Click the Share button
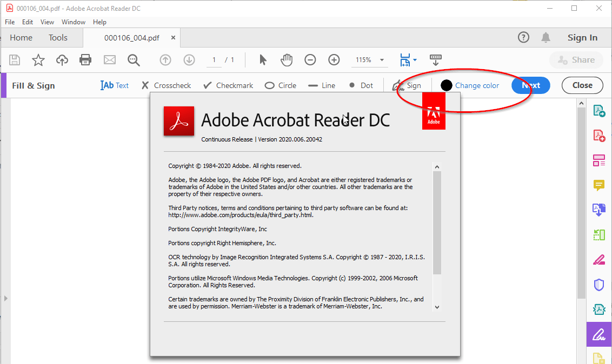Screen dimensions: 612x364 click(576, 60)
